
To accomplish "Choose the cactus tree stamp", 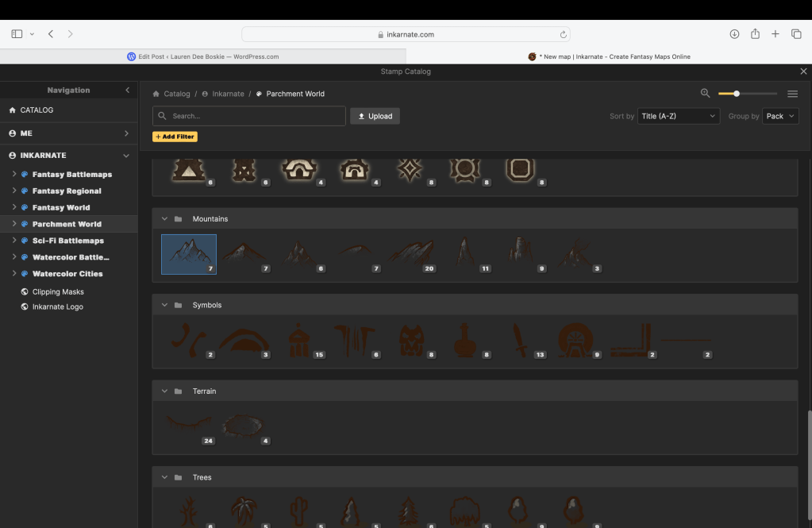I will coord(299,511).
